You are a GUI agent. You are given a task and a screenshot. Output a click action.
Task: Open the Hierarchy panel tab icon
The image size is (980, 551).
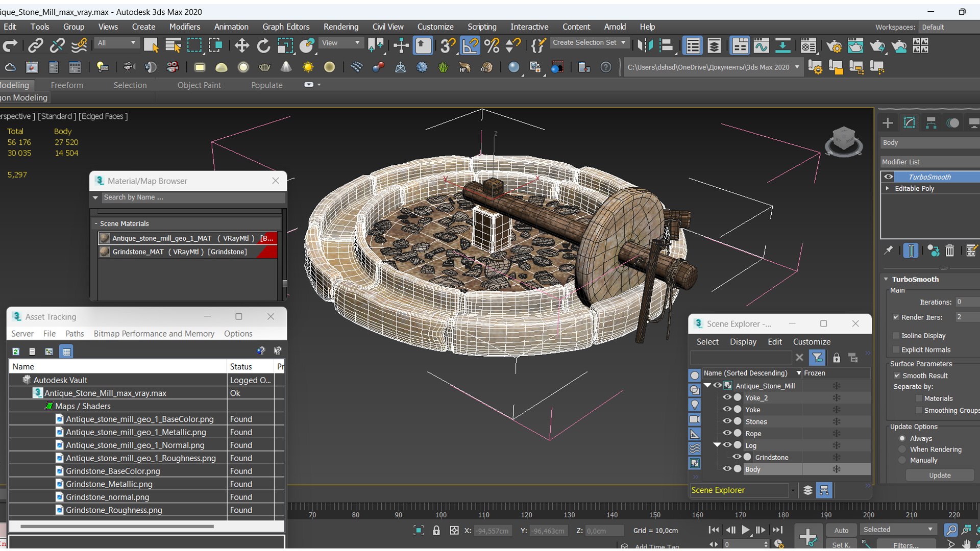click(931, 123)
